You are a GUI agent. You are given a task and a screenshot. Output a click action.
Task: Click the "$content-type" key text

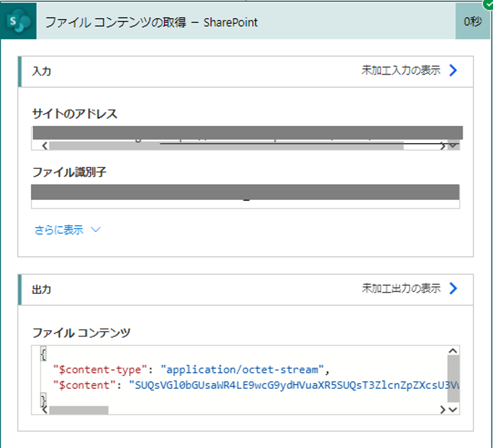click(x=100, y=369)
